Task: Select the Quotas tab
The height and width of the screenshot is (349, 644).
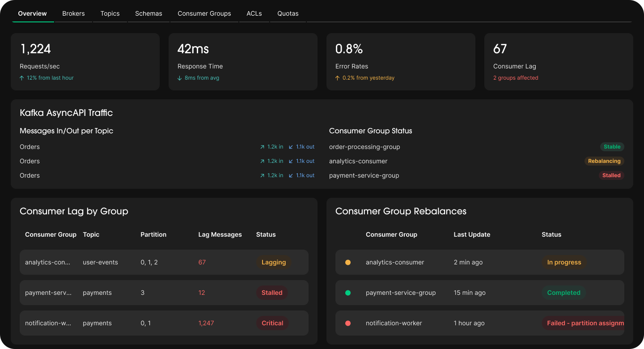Action: tap(288, 13)
